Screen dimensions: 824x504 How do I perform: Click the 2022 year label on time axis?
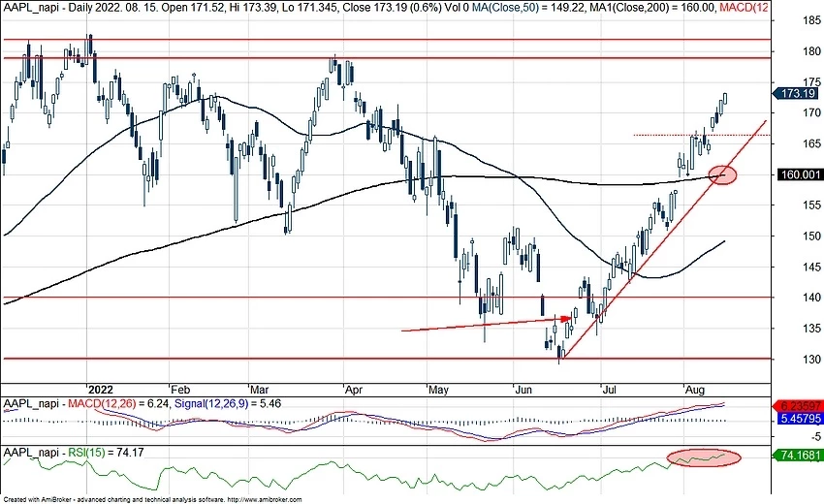[101, 390]
